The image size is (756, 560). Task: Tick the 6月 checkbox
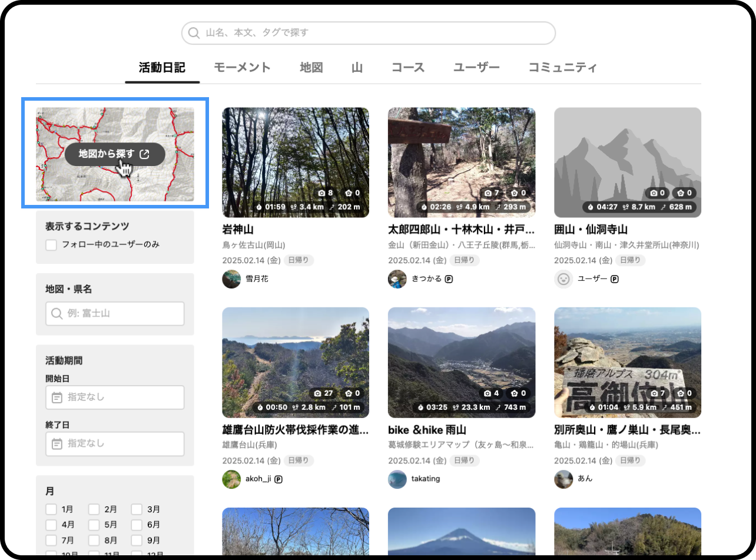(x=137, y=525)
